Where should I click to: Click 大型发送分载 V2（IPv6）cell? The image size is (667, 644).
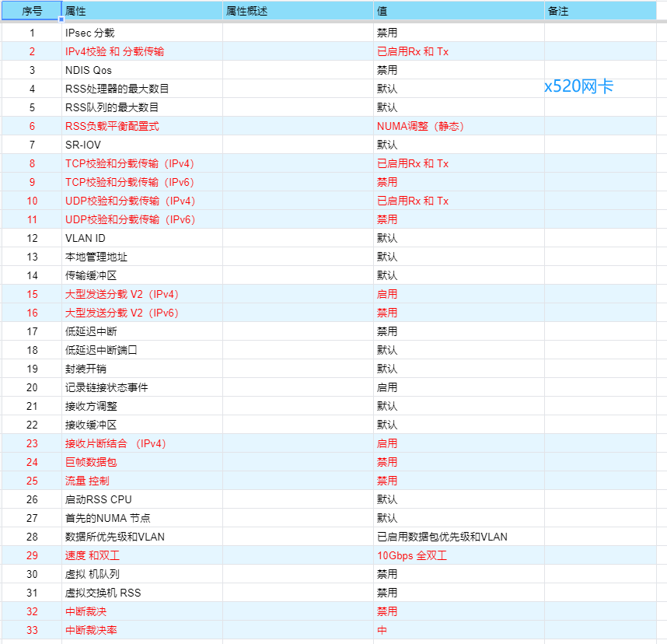click(142, 313)
